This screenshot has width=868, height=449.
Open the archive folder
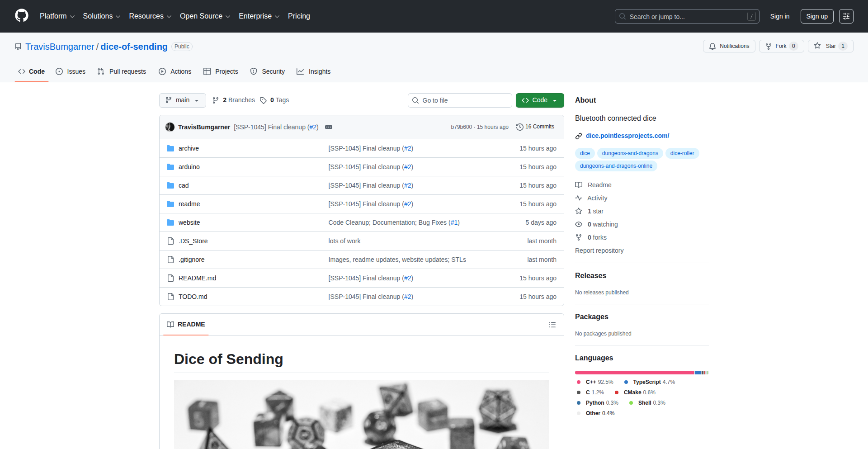[x=189, y=148]
